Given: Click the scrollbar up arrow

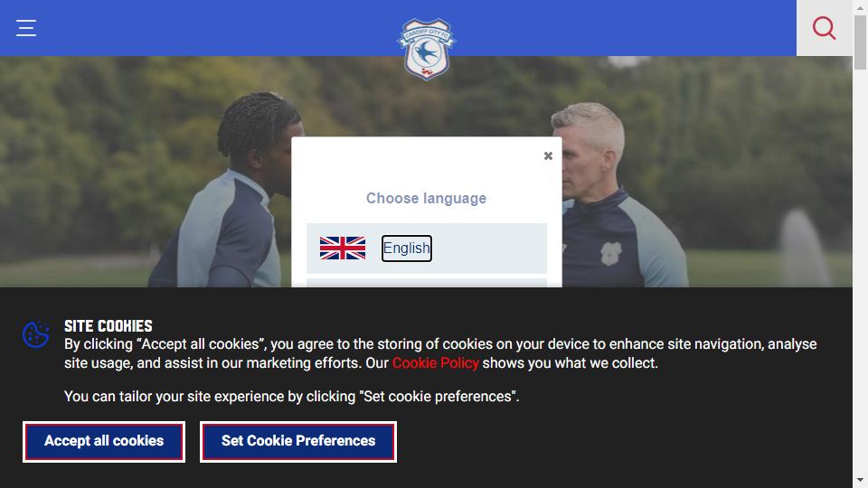Looking at the screenshot, I should tap(860, 7).
